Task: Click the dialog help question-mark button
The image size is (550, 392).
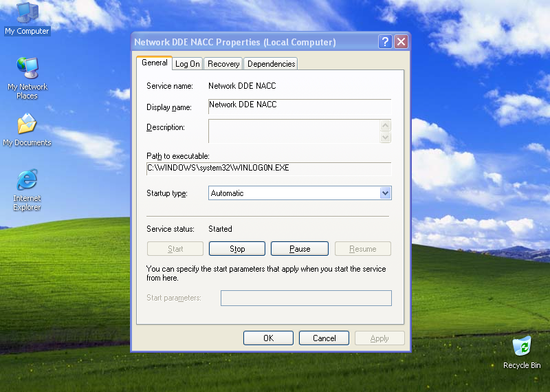Action: (x=385, y=42)
